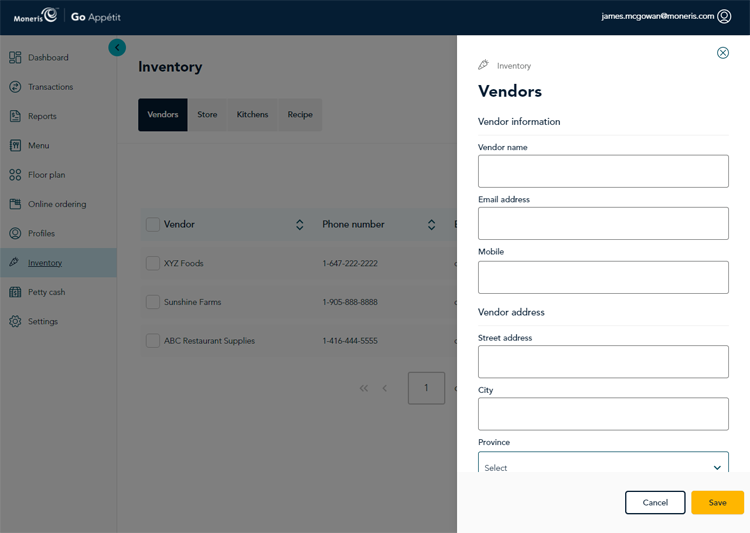Screen dimensions: 750x533
Task: Collapse the sidebar with arrow button
Action: pos(117,47)
